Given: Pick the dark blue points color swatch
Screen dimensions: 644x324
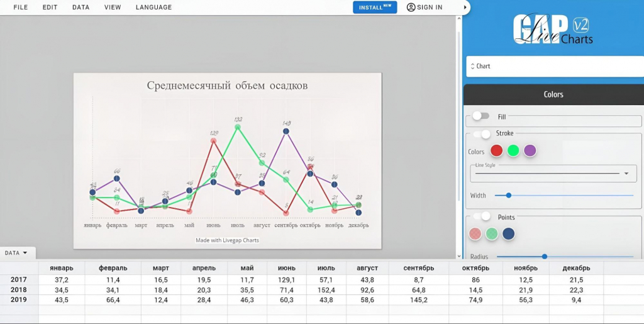Looking at the screenshot, I should point(509,234).
